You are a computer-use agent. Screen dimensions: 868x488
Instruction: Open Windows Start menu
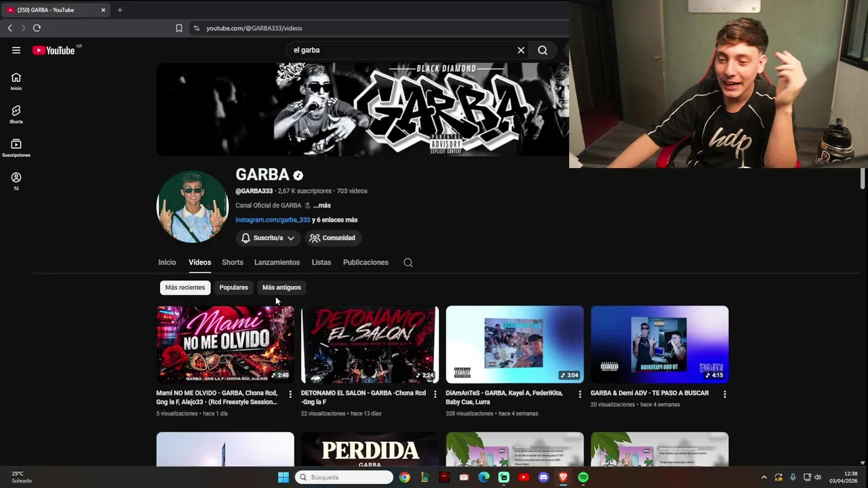tap(283, 477)
